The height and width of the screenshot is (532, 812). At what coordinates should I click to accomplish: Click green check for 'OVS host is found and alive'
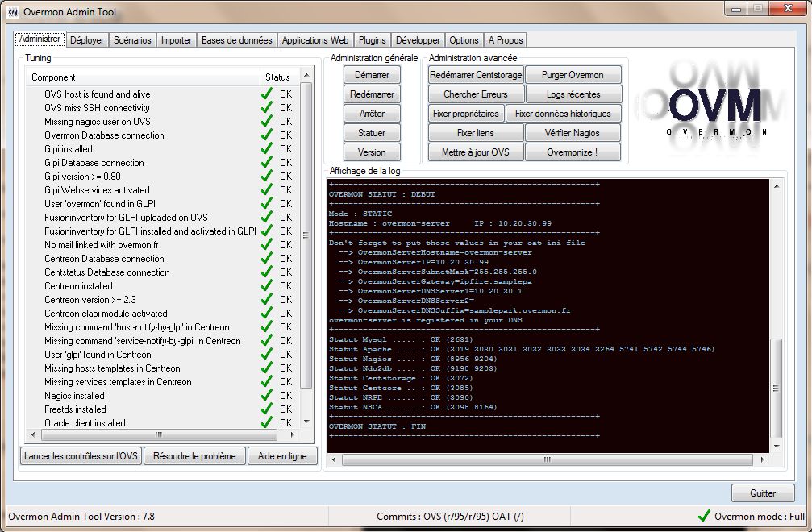click(266, 94)
